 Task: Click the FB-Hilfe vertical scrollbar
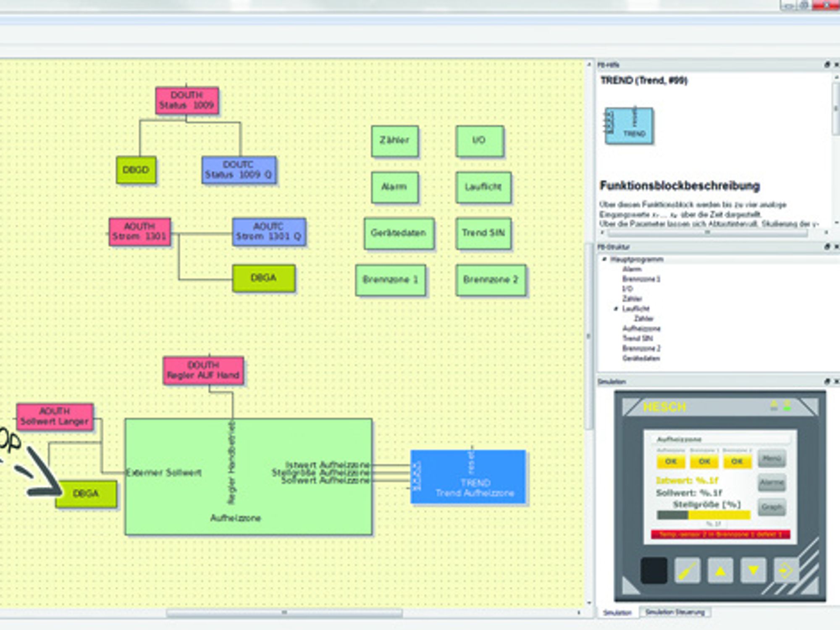tap(836, 108)
